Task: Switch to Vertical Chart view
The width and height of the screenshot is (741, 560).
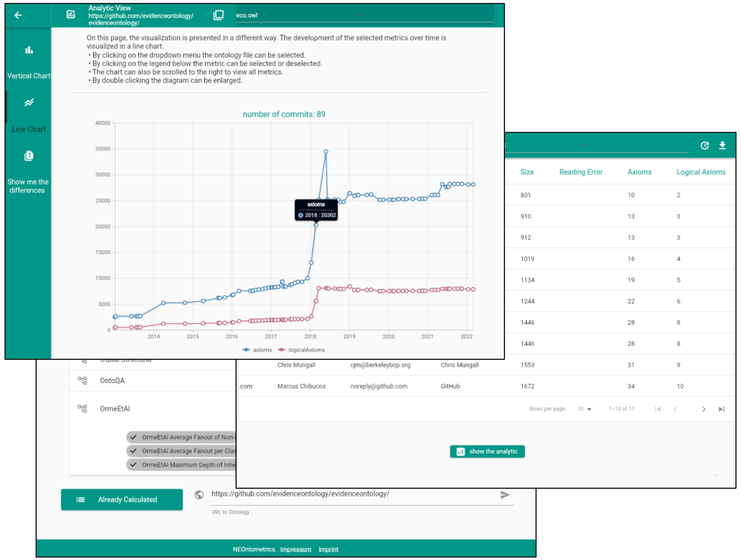Action: [29, 62]
